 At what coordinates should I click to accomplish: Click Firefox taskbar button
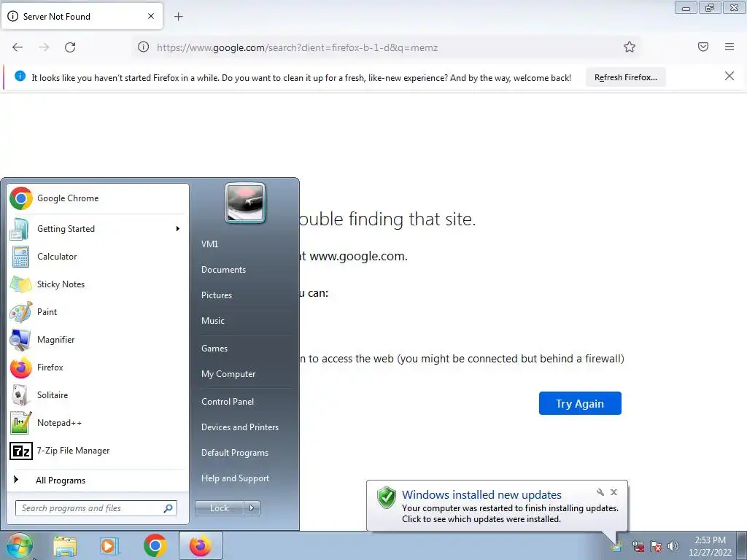click(201, 545)
